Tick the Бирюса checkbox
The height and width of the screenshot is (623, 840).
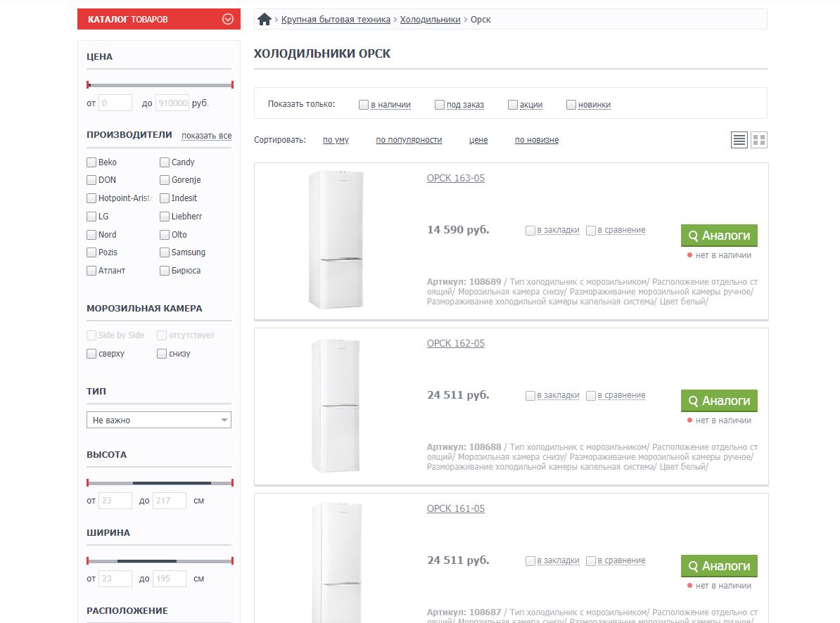pyautogui.click(x=165, y=270)
